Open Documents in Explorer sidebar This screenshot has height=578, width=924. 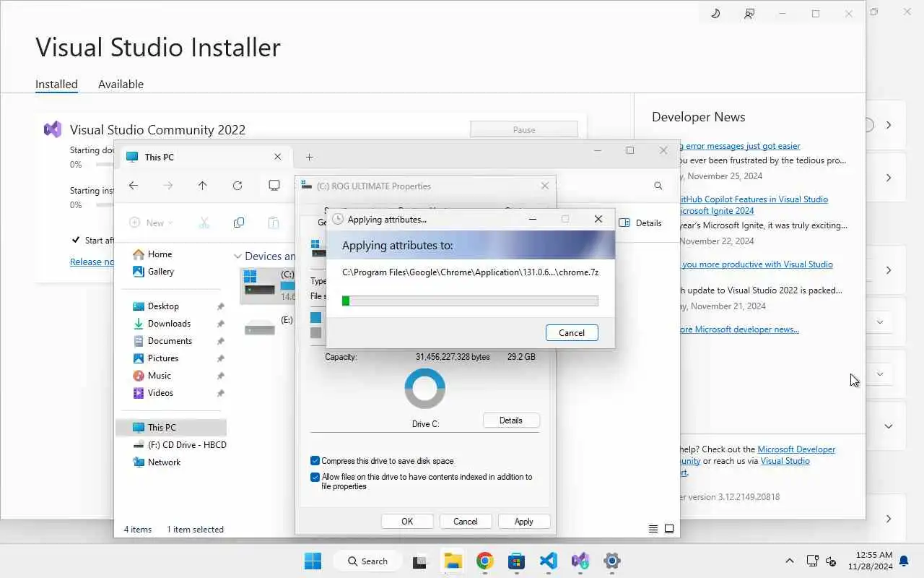point(170,341)
